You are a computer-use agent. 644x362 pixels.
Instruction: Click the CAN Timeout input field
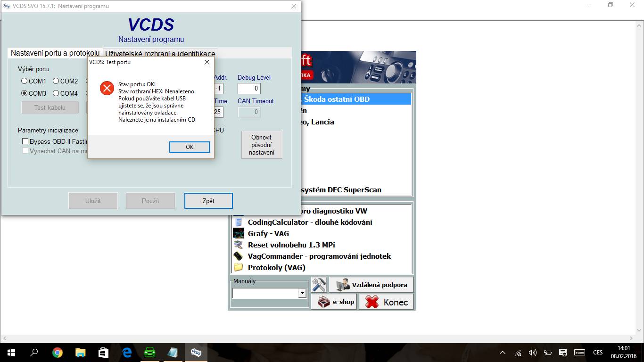249,112
